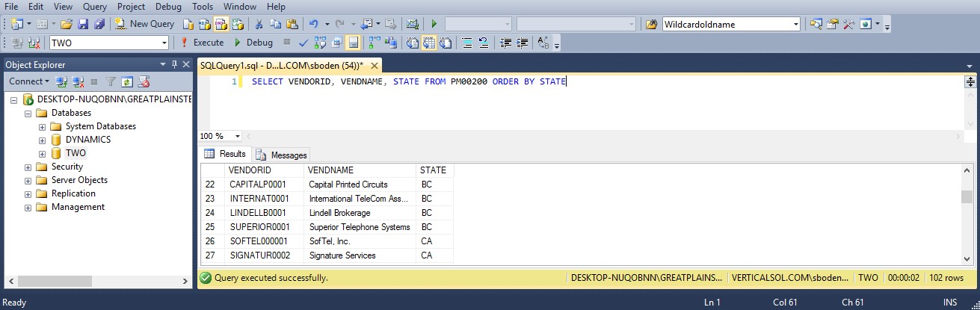Expand the Server Objects node
The width and height of the screenshot is (980, 310).
(x=28, y=180)
